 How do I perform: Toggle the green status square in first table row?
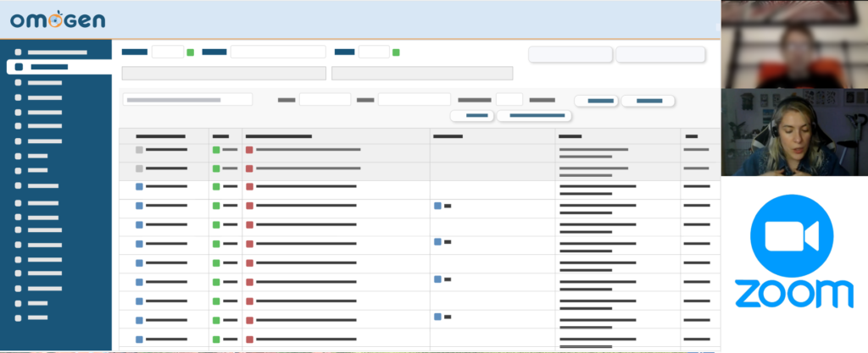tap(216, 150)
